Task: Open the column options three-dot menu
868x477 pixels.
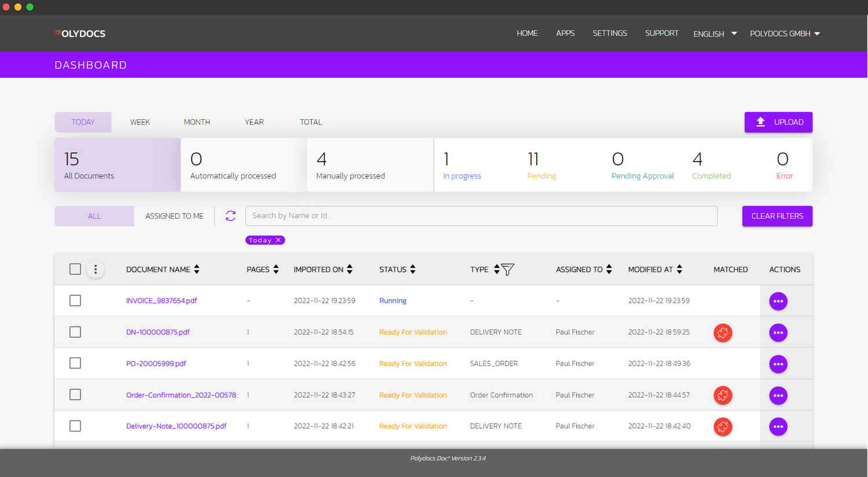Action: 95,269
